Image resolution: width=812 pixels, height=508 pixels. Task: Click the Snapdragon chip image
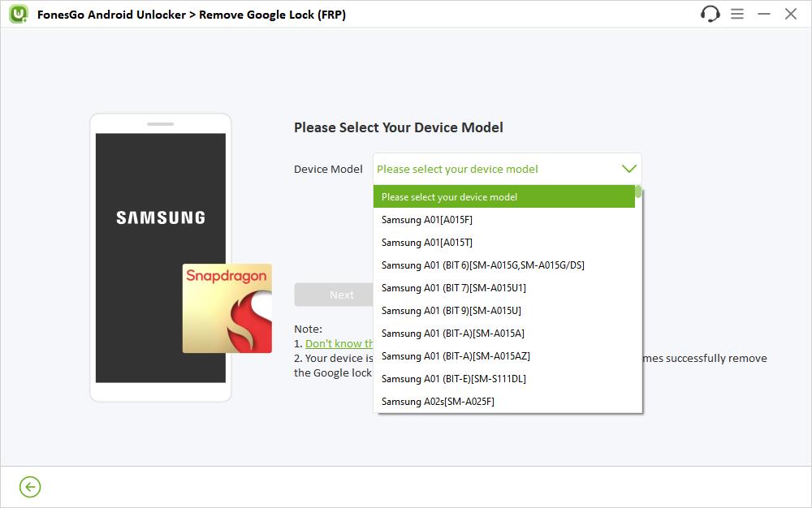(x=227, y=308)
